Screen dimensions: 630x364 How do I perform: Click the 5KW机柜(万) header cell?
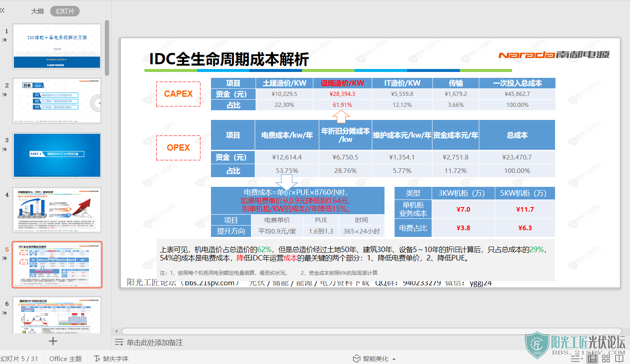(x=524, y=193)
